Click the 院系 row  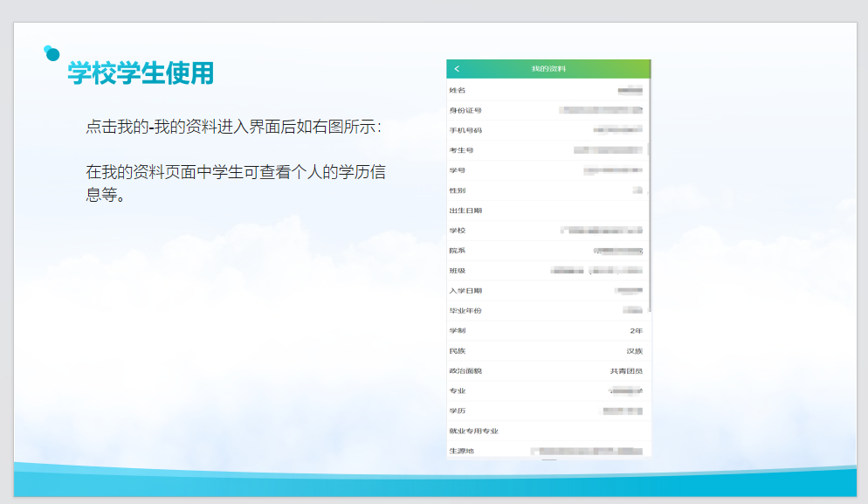[548, 251]
